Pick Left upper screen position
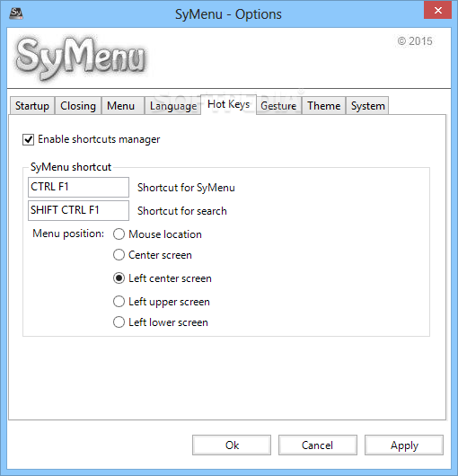Viewport: 458px width, 476px height. (x=119, y=302)
